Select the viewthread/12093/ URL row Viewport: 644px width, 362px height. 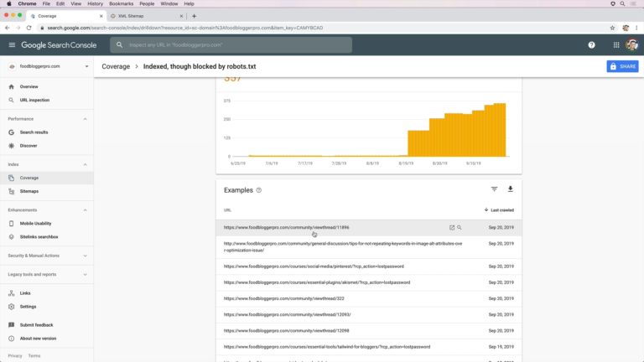(x=369, y=315)
